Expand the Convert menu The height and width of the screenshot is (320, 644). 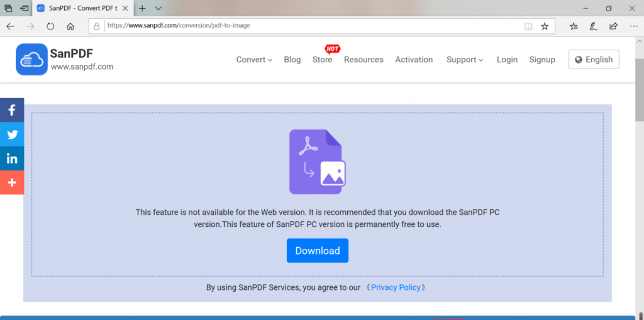(x=254, y=60)
